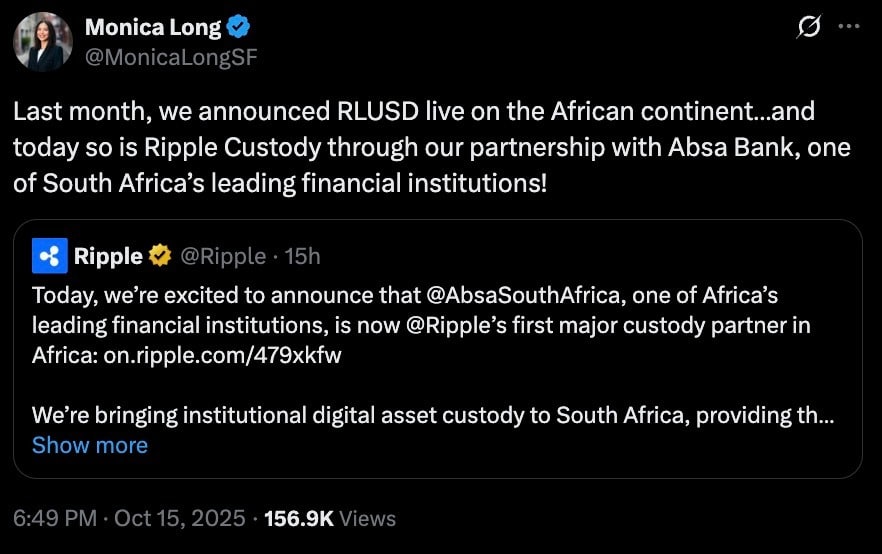The height and width of the screenshot is (554, 882).
Task: Click the Ripple logo avatar in quoted post
Action: tap(48, 256)
